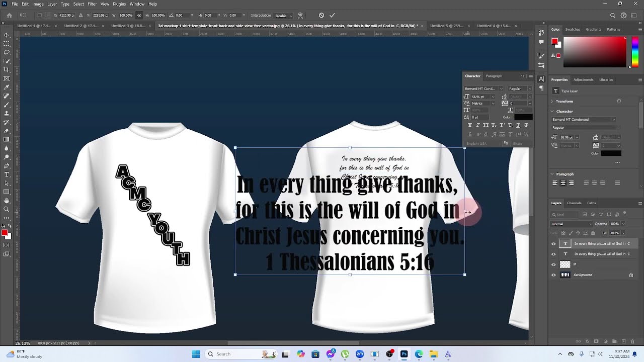Image resolution: width=644 pixels, height=362 pixels.
Task: Expand the Transform section in Properties
Action: coord(552,101)
